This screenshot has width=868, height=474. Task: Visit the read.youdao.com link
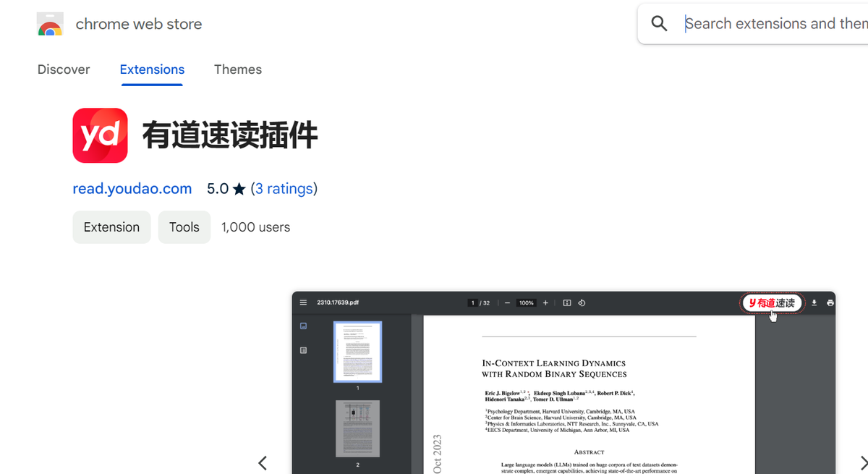click(x=132, y=188)
